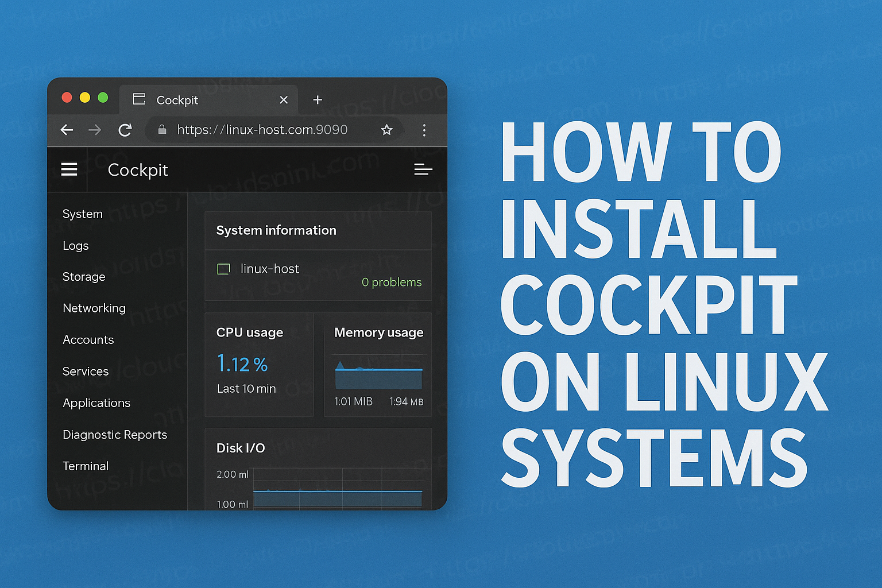Open Networking page from sidebar
Screen dimensions: 882x588
click(94, 308)
